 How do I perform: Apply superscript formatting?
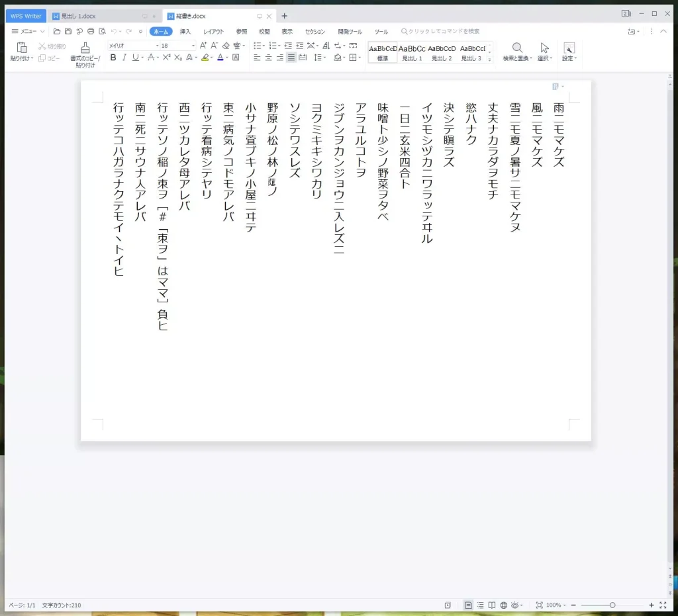pyautogui.click(x=167, y=58)
